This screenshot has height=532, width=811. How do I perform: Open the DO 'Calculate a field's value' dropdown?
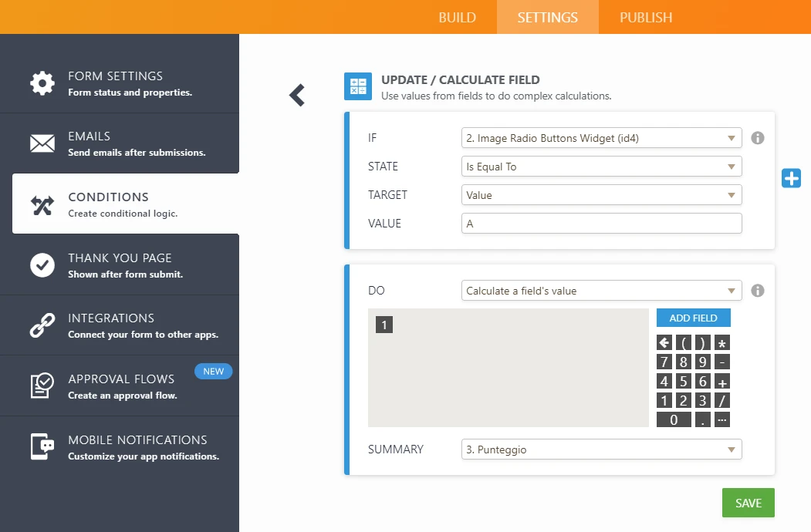pos(601,291)
